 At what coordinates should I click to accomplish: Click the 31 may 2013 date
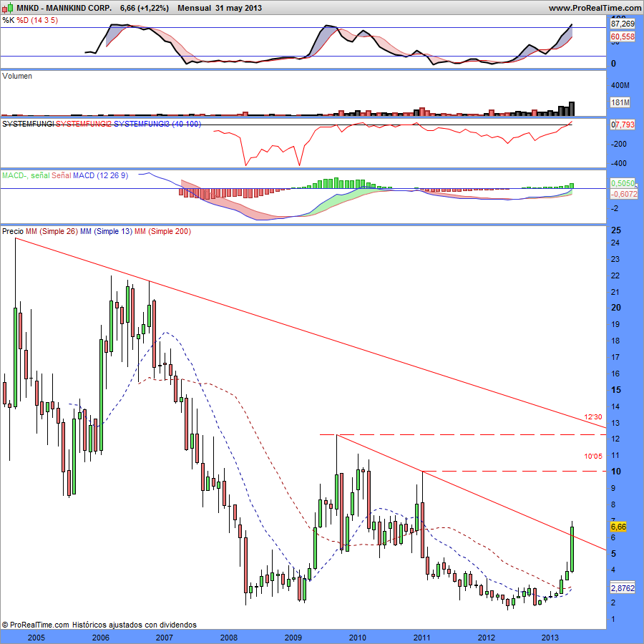[x=238, y=8]
